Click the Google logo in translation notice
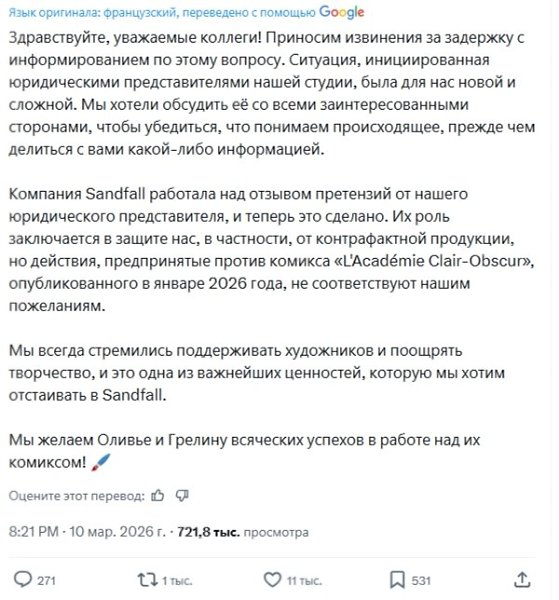 (341, 12)
